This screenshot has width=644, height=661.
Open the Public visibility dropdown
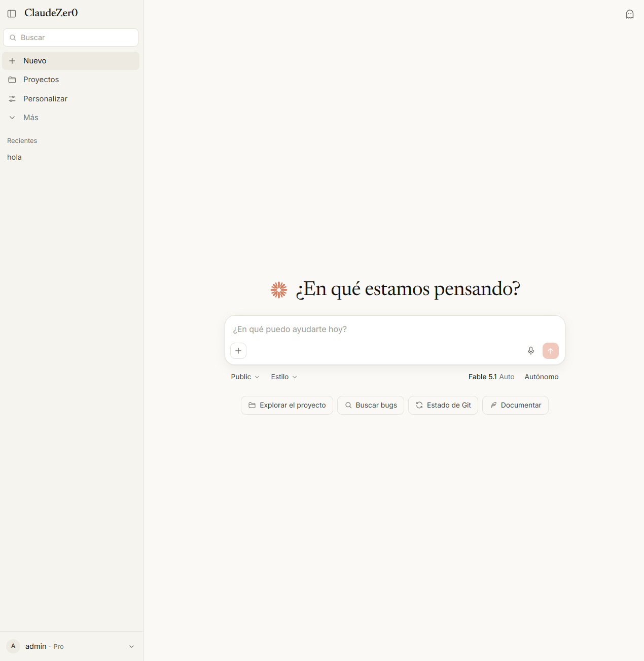point(245,377)
